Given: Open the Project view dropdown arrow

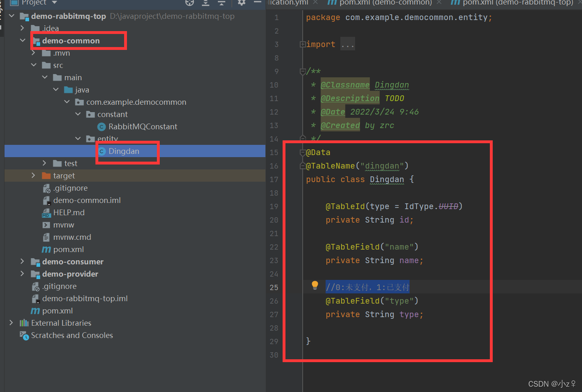Looking at the screenshot, I should click(54, 2).
